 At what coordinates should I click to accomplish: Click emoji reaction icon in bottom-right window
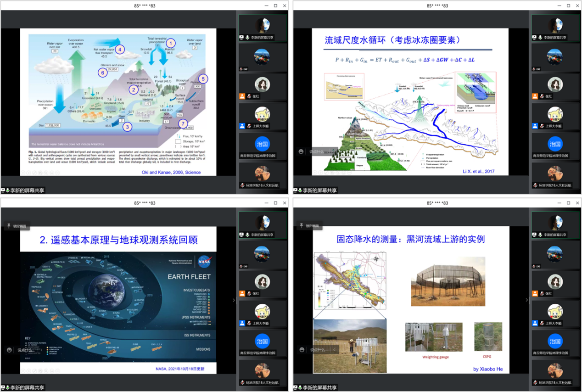click(302, 350)
